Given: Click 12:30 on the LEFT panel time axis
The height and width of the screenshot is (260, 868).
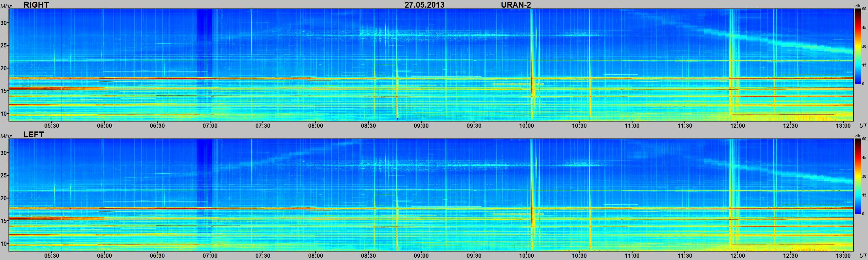Looking at the screenshot, I should click(790, 256).
